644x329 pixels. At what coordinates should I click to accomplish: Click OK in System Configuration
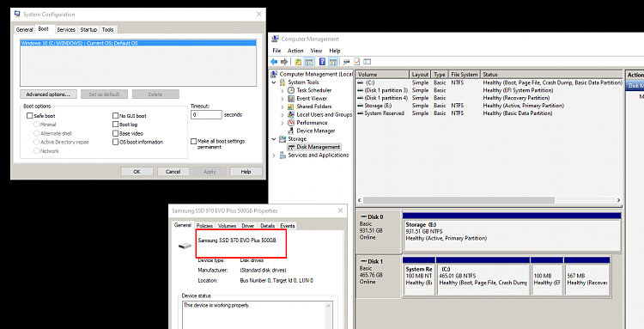coord(137,172)
